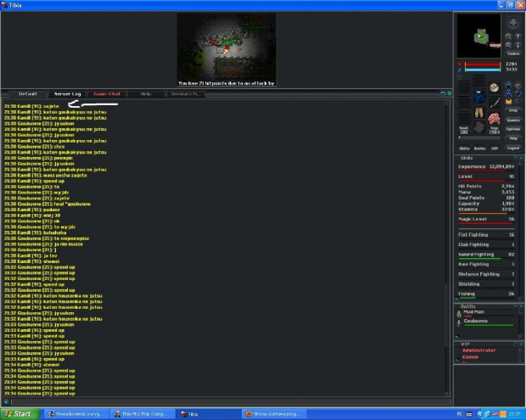526x420 pixels.
Task: Open the Quests log button
Action: click(x=513, y=120)
